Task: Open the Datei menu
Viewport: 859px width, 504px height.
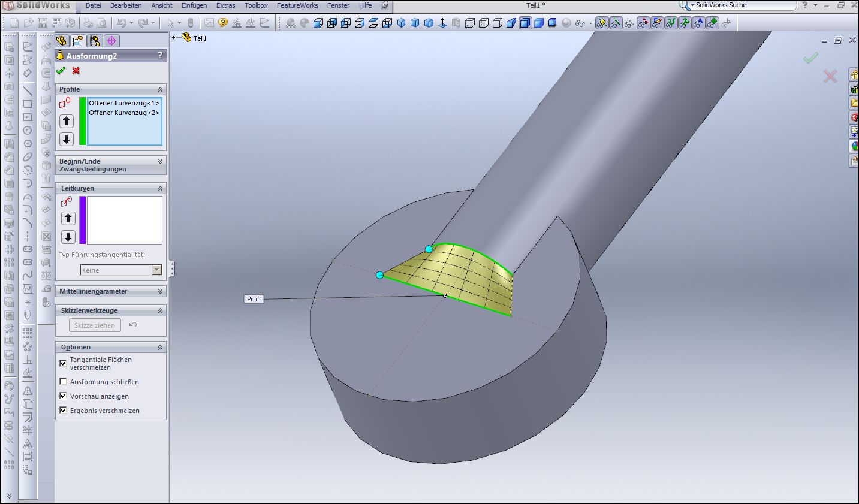Action: coord(94,5)
